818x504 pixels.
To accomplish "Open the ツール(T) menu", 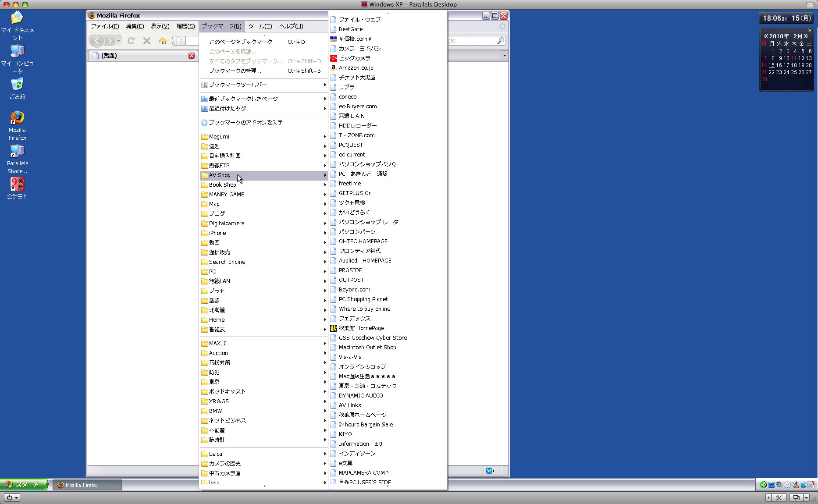I will tap(260, 26).
